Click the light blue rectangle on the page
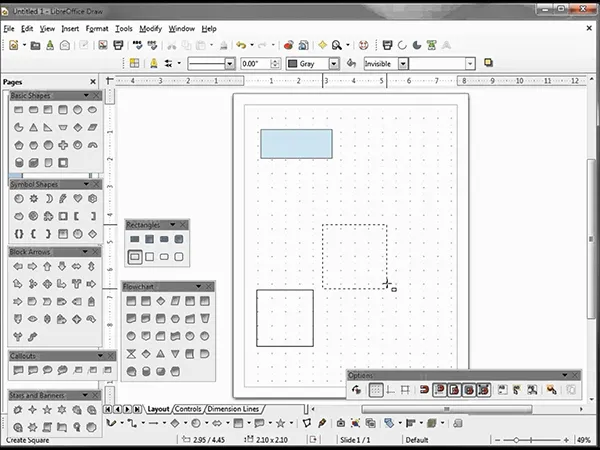The image size is (600, 450). point(296,143)
